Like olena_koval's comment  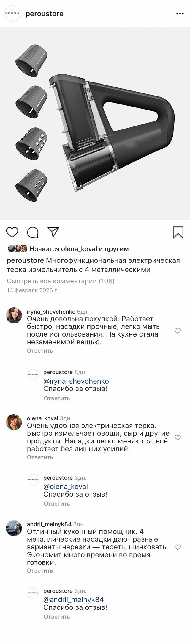(x=178, y=437)
